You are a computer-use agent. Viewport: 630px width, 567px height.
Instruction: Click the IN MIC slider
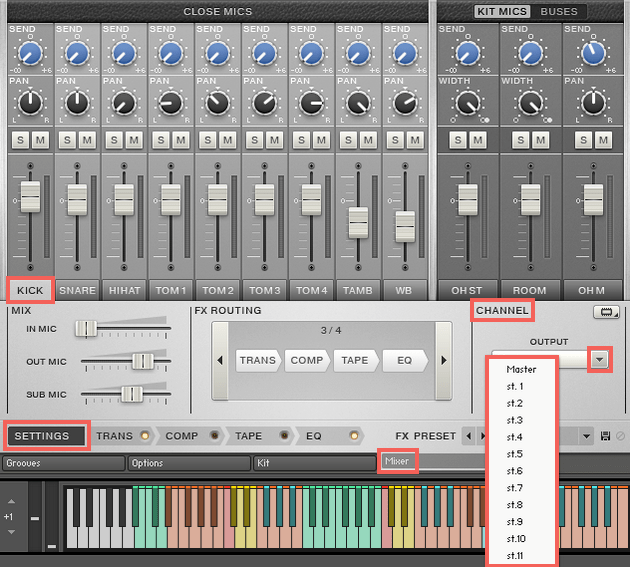click(x=86, y=328)
